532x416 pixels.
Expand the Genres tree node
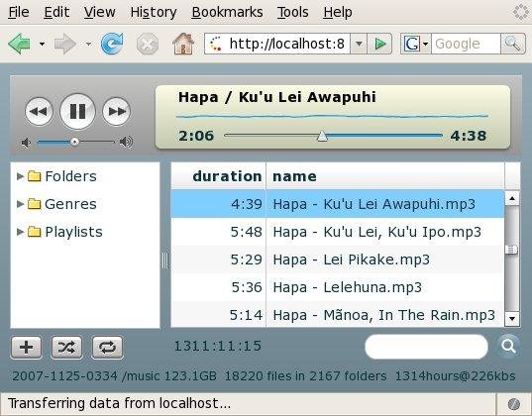coord(20,204)
